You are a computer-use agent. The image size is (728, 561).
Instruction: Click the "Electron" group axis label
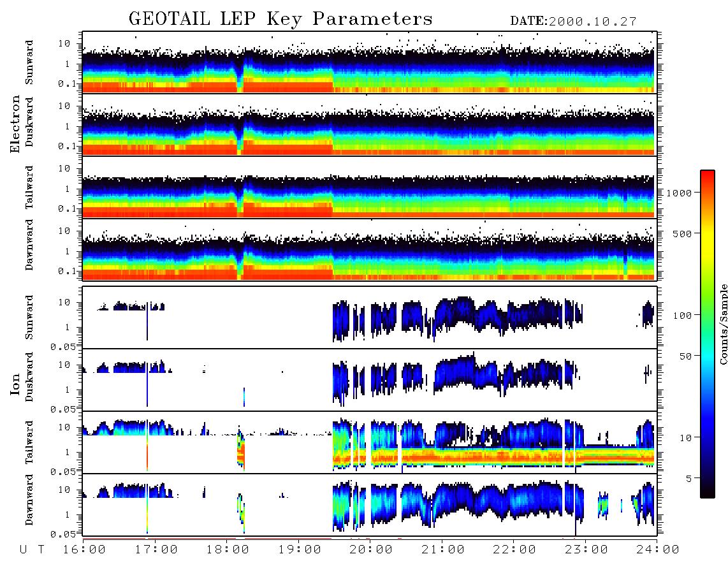pos(15,124)
